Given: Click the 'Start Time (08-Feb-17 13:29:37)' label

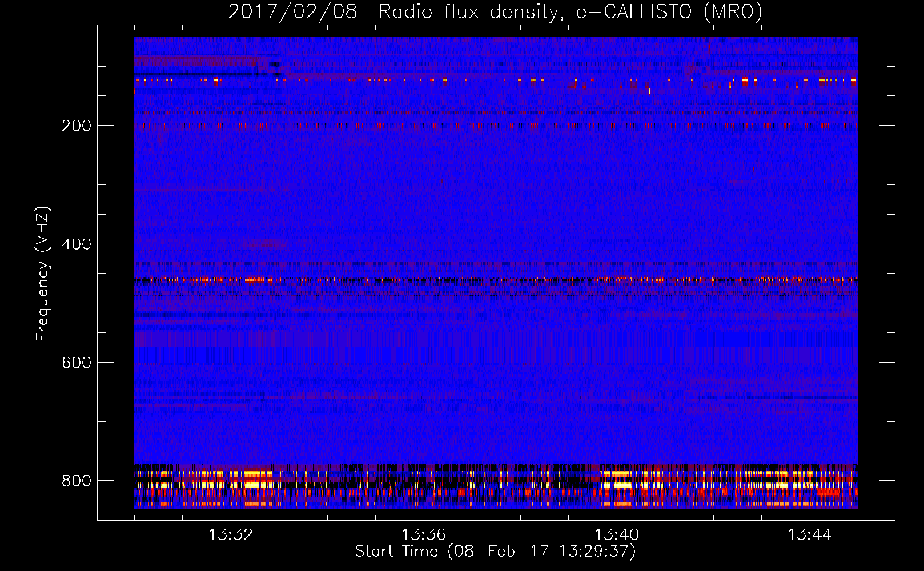Looking at the screenshot, I should [495, 552].
